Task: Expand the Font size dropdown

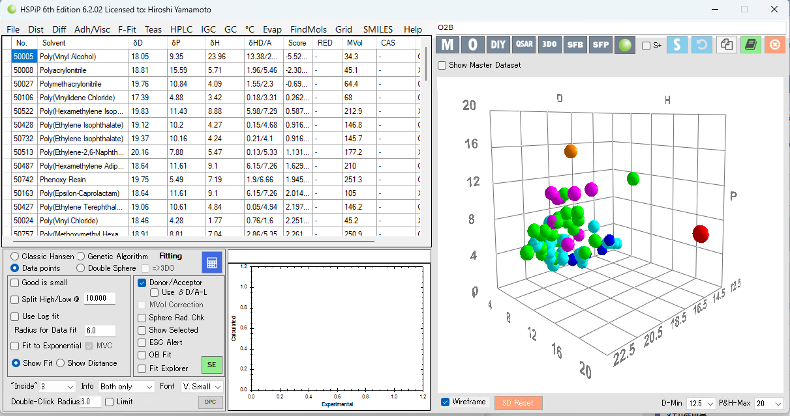Action: pyautogui.click(x=204, y=385)
